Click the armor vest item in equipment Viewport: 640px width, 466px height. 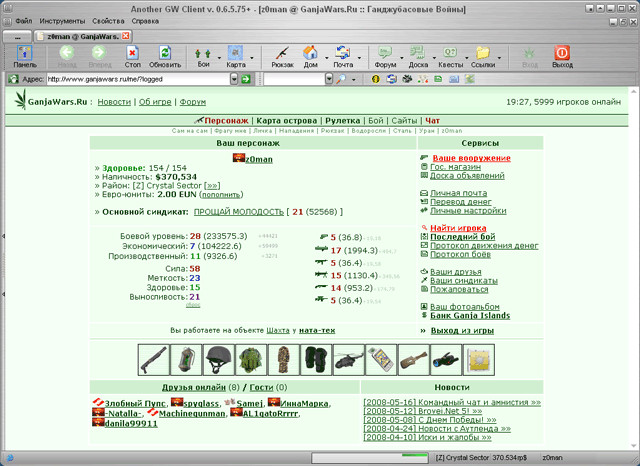point(251,359)
